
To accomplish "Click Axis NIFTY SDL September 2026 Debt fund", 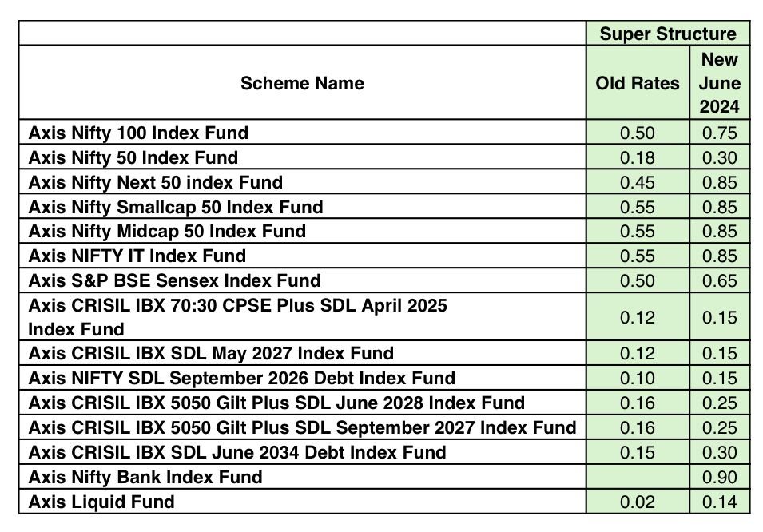I will click(241, 379).
